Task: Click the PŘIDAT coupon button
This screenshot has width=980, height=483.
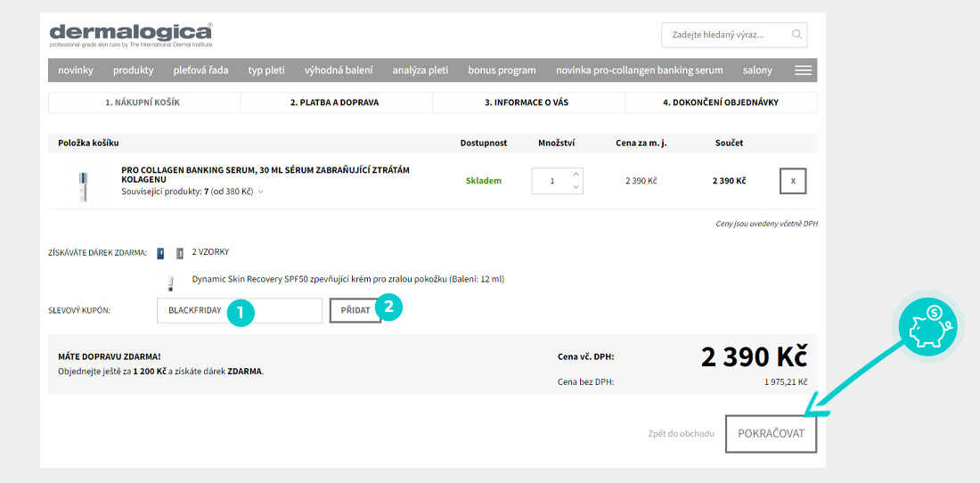Action: [355, 310]
